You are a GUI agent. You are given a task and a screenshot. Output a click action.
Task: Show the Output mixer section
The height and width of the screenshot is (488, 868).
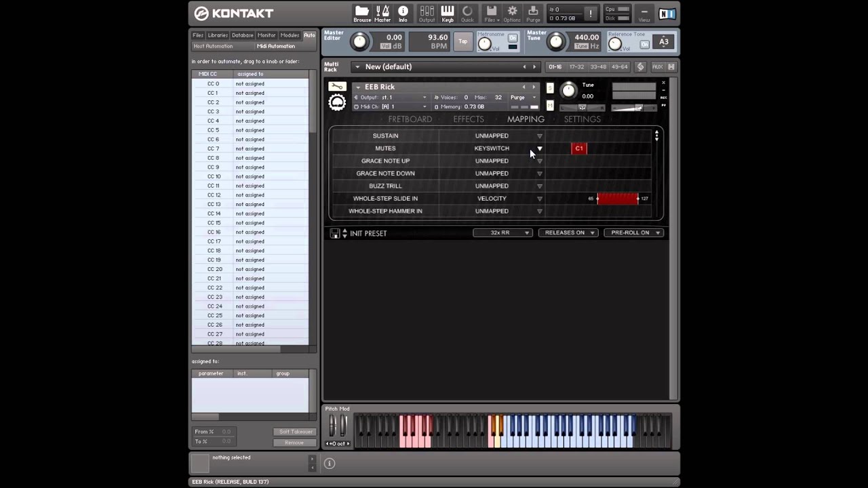pos(427,14)
